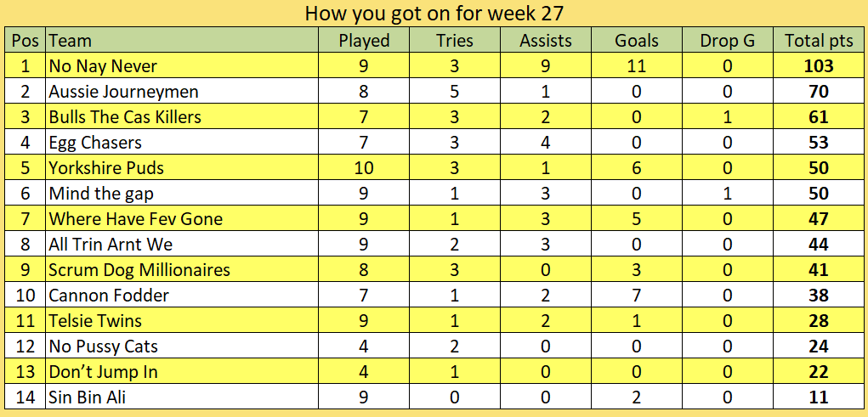
Task: Select Yorkshire Puds Played value 10
Action: 364,167
